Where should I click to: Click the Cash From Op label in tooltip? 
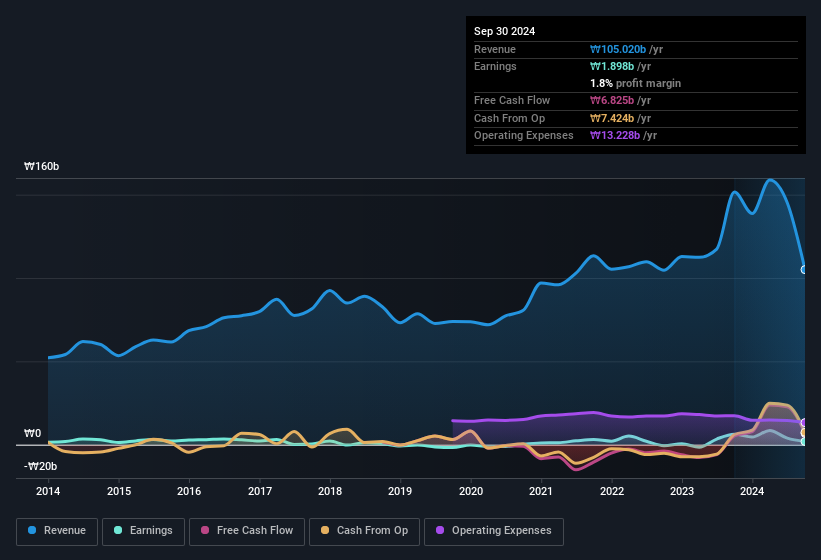click(x=509, y=118)
